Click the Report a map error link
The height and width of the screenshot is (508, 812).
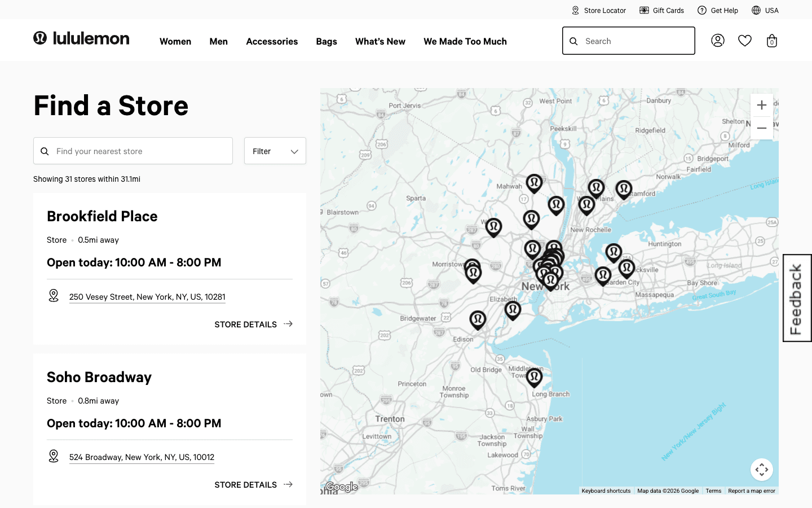[x=751, y=491]
